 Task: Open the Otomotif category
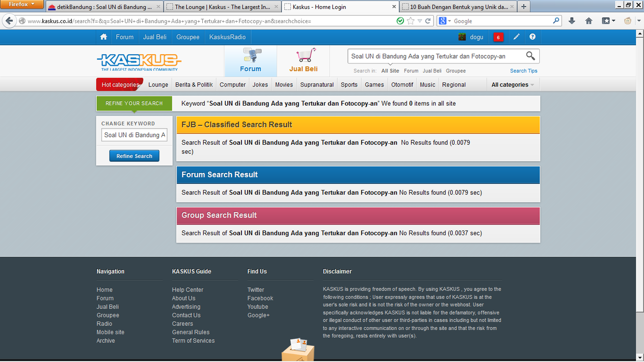coord(402,84)
